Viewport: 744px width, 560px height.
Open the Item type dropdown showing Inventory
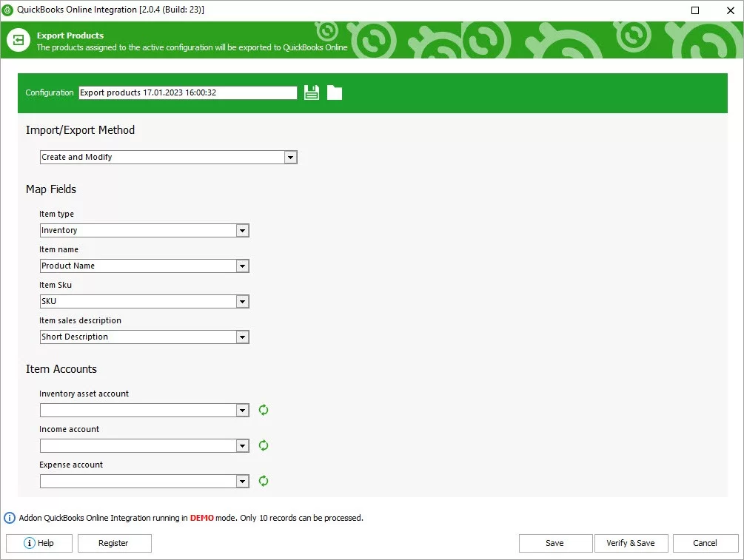point(242,230)
